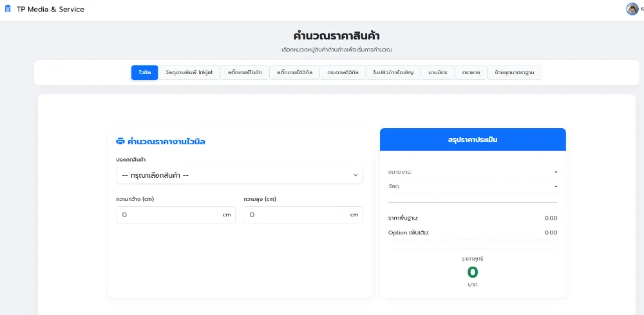Click the ขนาดงาน label in summary

pyautogui.click(x=400, y=172)
